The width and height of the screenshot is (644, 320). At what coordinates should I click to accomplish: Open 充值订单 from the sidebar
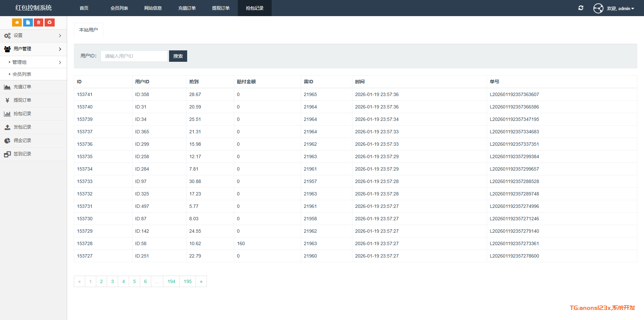click(22, 87)
